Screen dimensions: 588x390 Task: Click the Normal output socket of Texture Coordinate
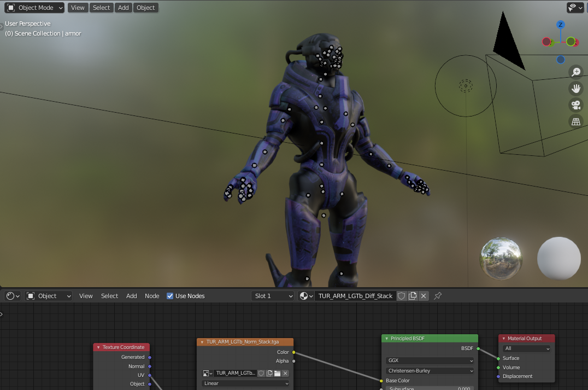pos(150,366)
